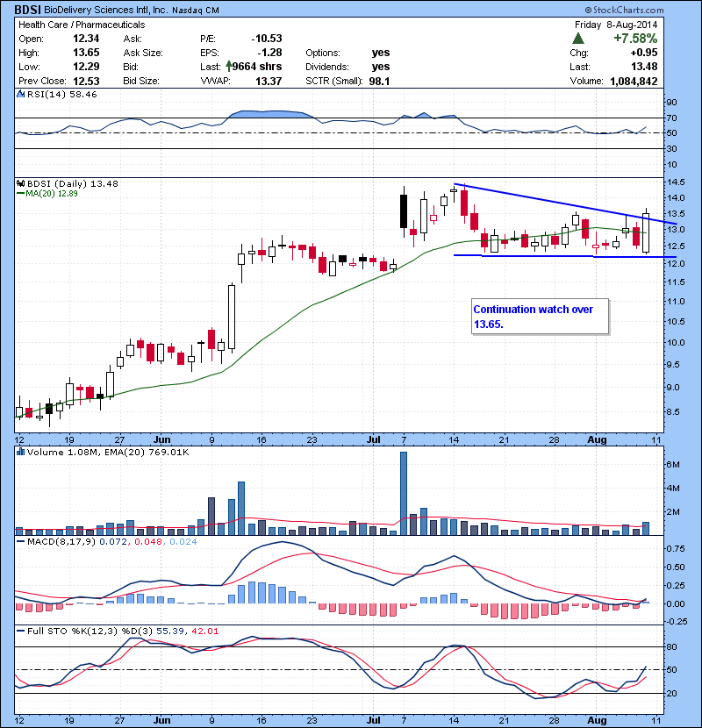Click the 80 level on the stochastic axis
702x728 pixels.
pos(672,646)
